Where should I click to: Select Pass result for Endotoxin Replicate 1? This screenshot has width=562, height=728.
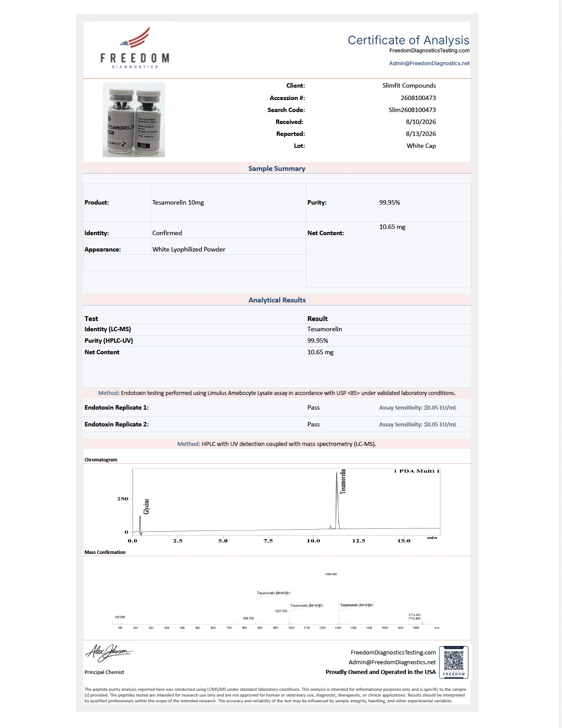click(x=313, y=407)
